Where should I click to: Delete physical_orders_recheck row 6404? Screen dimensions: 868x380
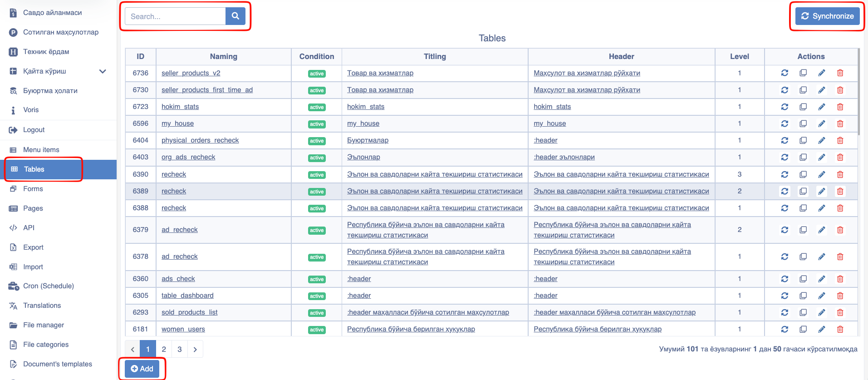[x=840, y=140]
